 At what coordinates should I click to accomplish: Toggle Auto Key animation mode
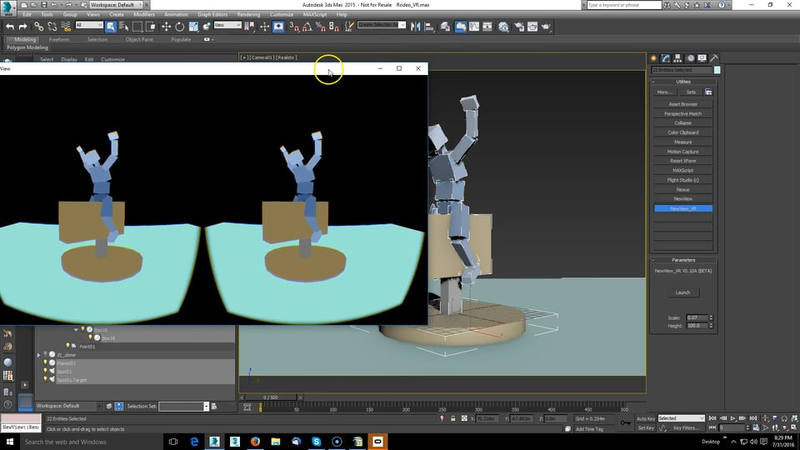(x=645, y=418)
